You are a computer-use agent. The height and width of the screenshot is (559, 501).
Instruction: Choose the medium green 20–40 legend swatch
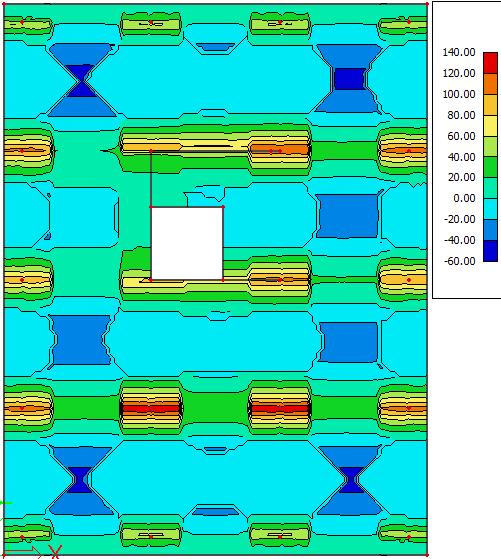click(x=490, y=167)
